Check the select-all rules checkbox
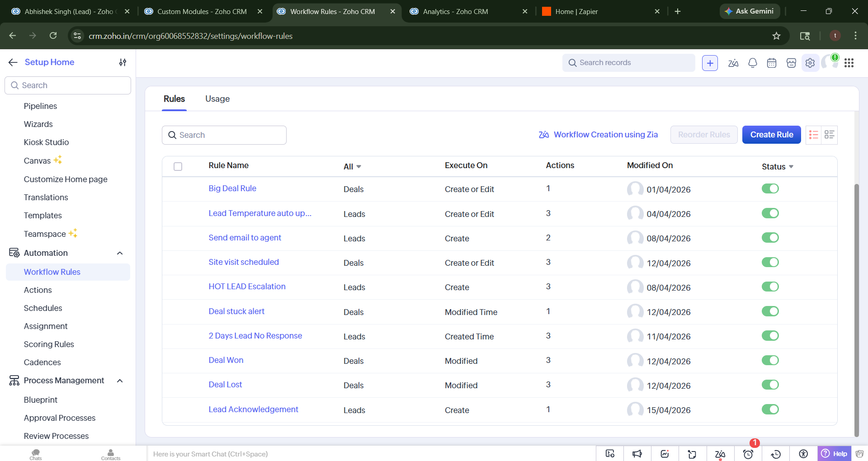 [178, 167]
